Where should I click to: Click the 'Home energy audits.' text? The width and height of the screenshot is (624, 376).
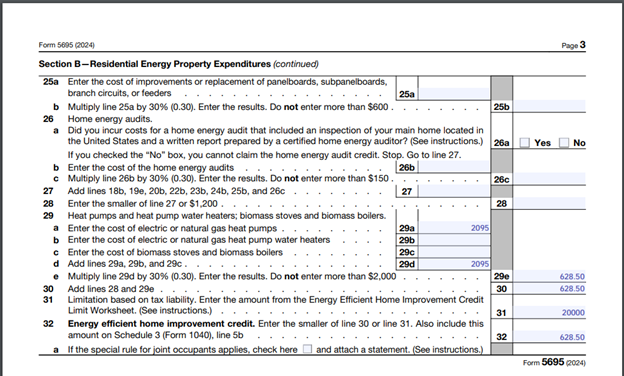(x=110, y=119)
